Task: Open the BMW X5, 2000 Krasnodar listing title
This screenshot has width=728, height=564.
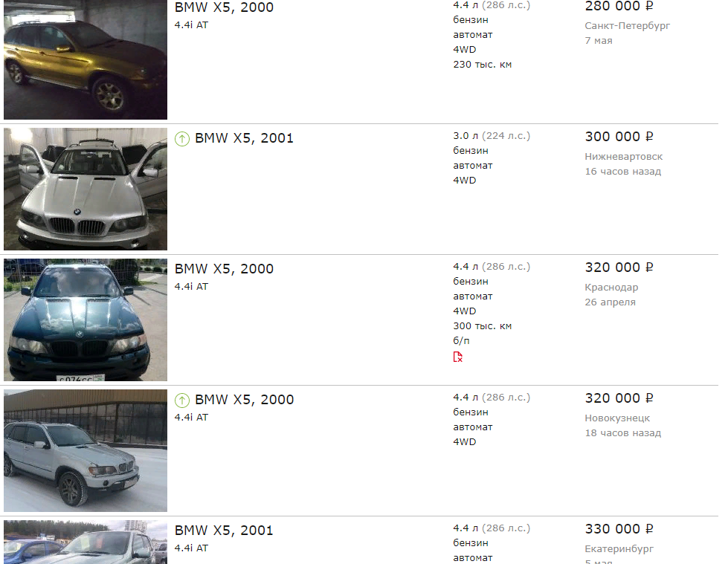Action: coord(224,269)
